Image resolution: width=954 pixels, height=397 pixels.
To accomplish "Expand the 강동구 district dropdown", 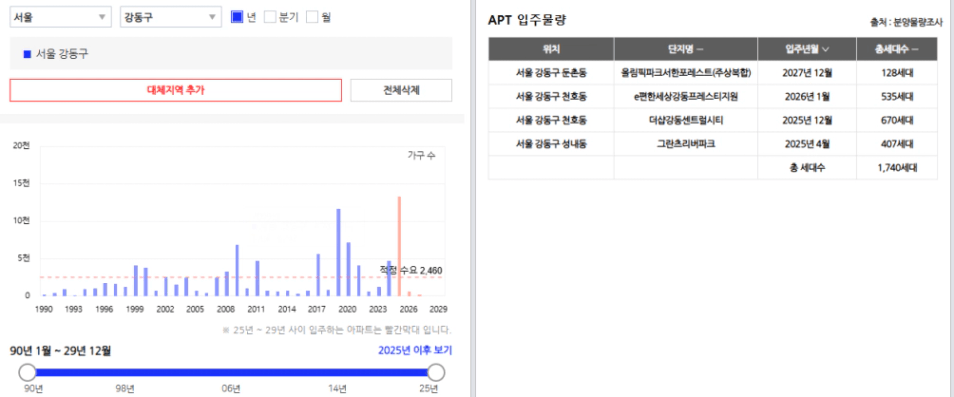I will pyautogui.click(x=170, y=17).
